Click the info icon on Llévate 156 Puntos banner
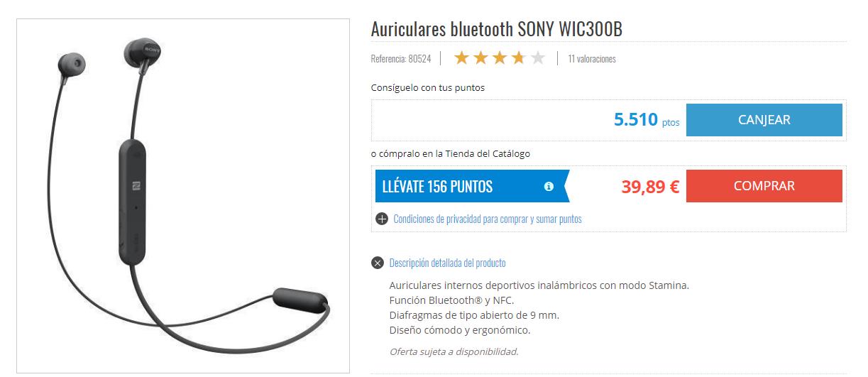This screenshot has height=377, width=868. [x=549, y=187]
